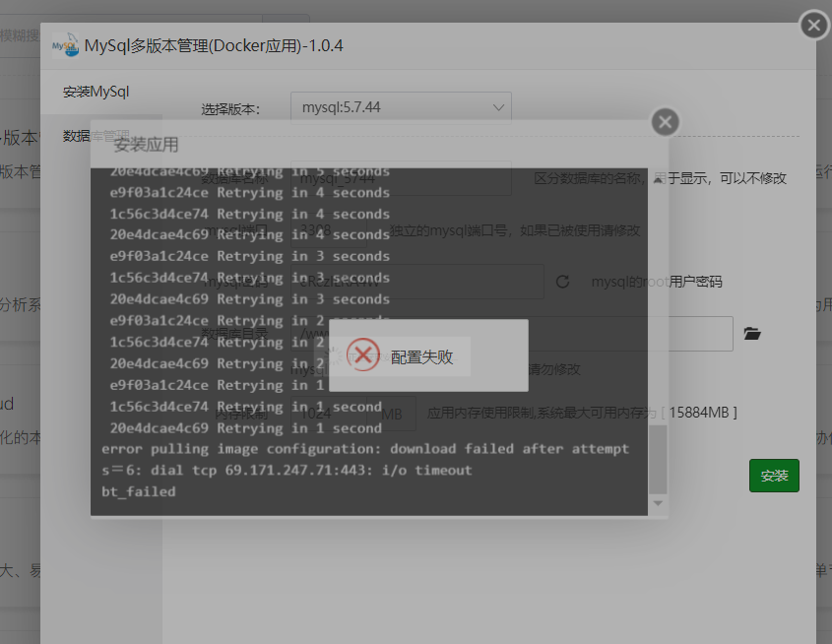Image resolution: width=832 pixels, height=644 pixels.
Task: Click the green 安装 button
Action: 774,476
